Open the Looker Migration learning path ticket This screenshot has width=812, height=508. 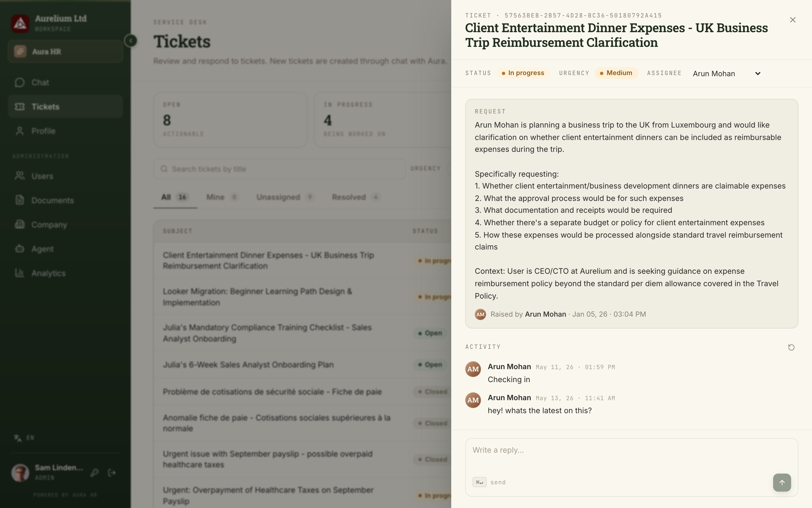(x=257, y=297)
